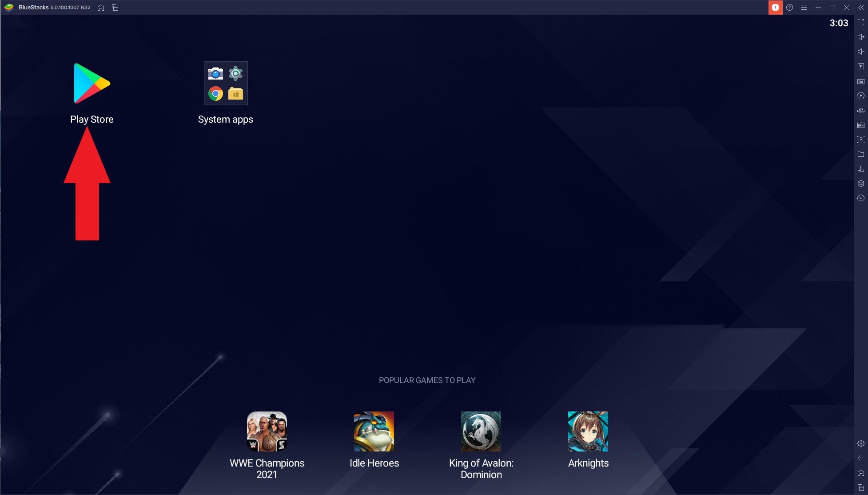Open the hamburger menu in title bar
Screen dimensions: 868x495
coord(804,8)
